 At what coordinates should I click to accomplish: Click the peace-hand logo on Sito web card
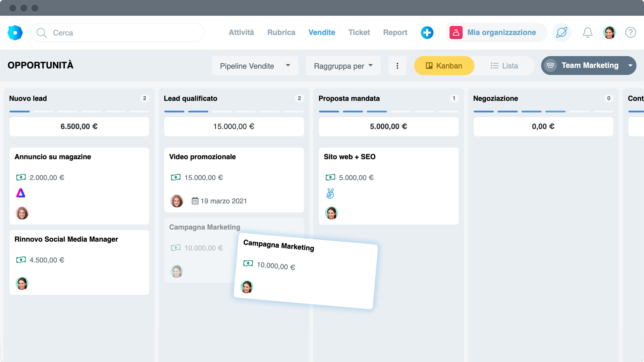(330, 193)
